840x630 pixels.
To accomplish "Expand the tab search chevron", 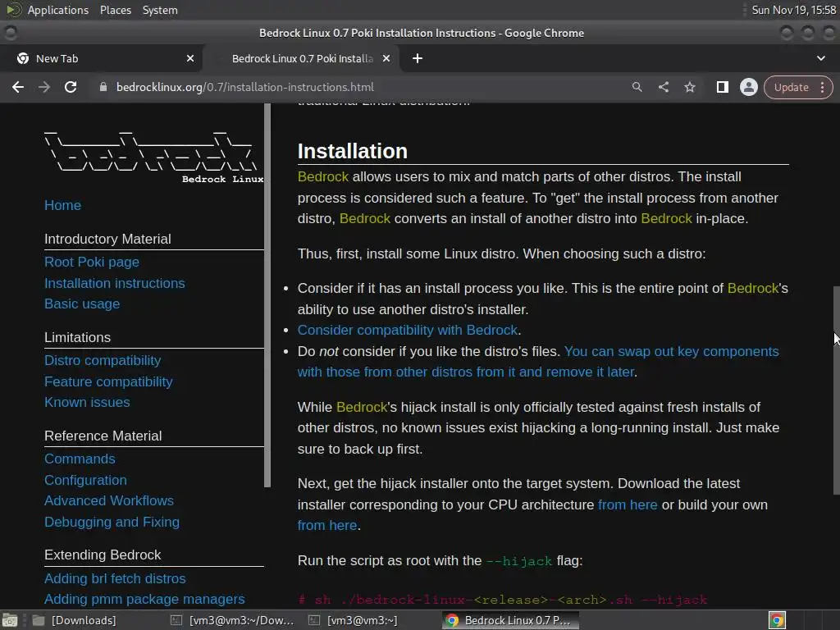I will pos(820,58).
